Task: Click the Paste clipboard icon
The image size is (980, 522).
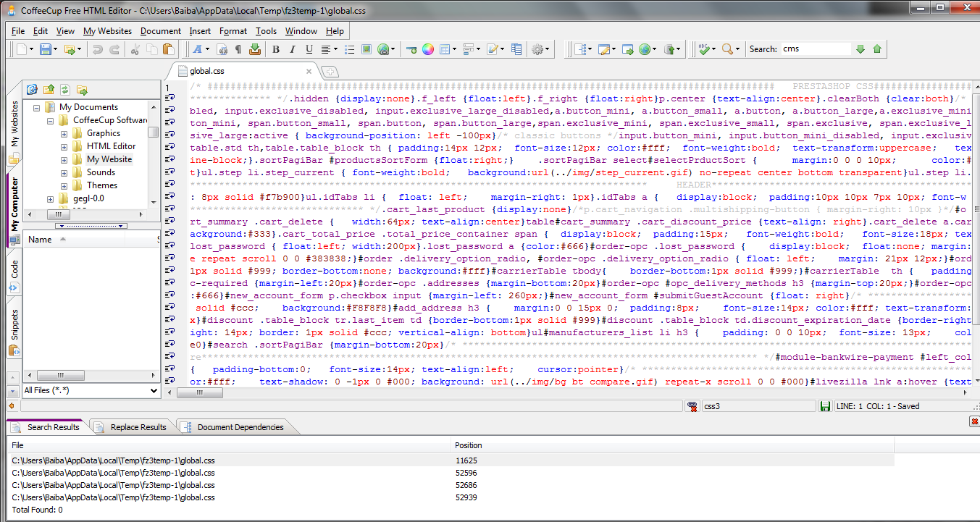Action: tap(169, 49)
